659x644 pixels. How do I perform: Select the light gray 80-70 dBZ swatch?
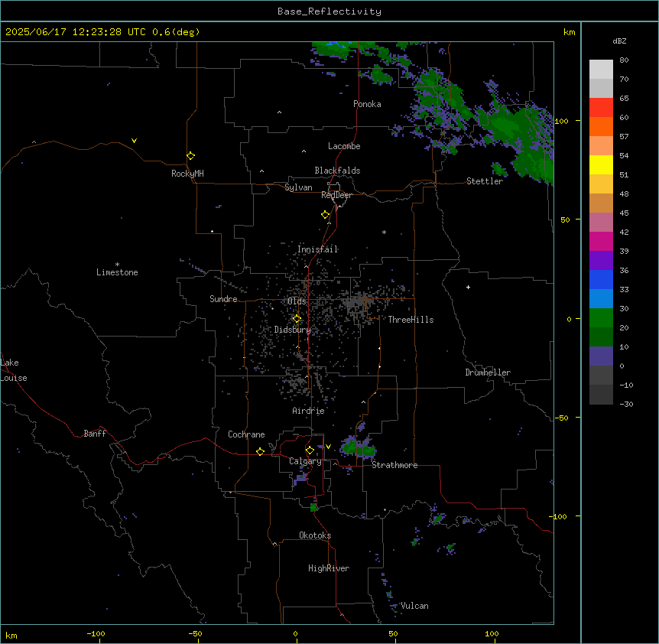[601, 70]
